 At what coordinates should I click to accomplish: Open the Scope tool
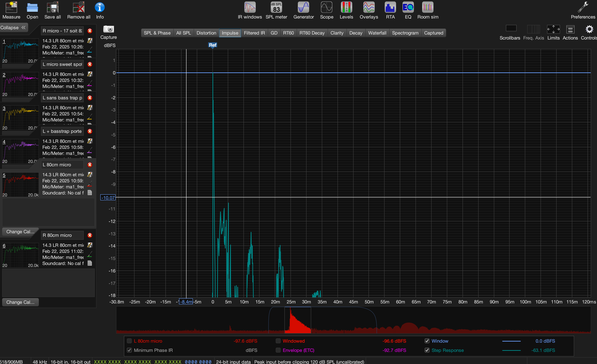tap(327, 7)
